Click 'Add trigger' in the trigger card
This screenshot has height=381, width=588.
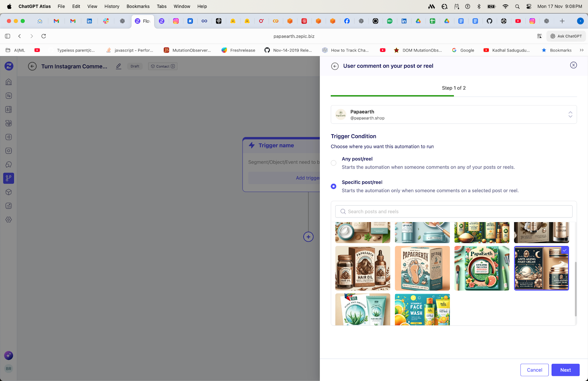[308, 178]
